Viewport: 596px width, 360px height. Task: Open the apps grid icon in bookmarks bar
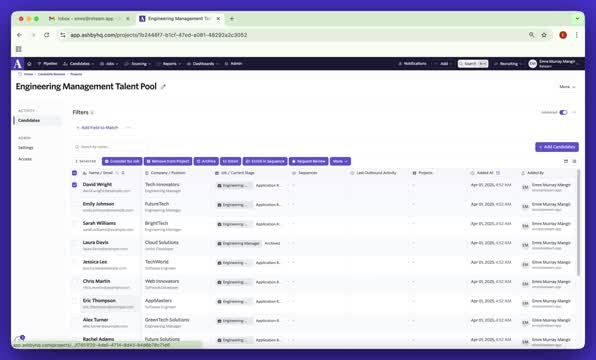tap(19, 49)
